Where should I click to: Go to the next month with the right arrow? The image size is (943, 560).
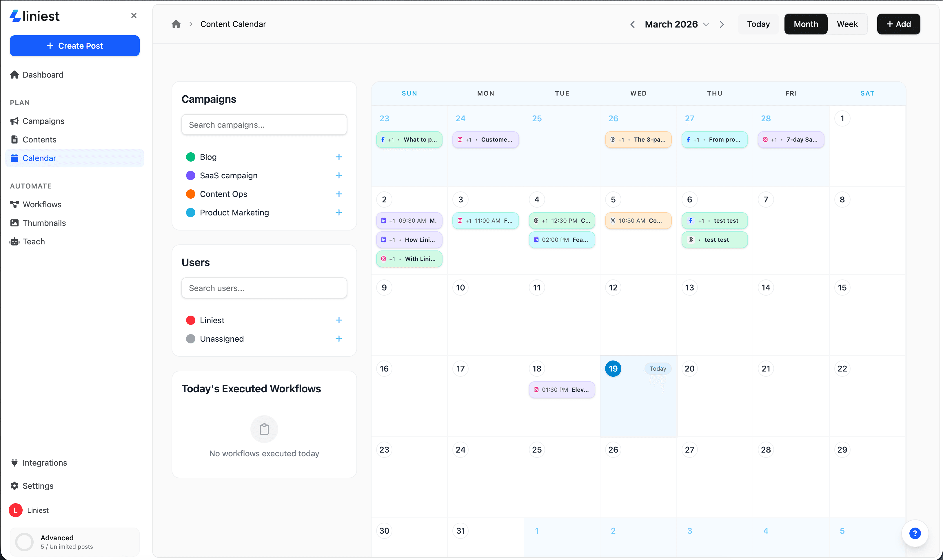pyautogui.click(x=722, y=24)
